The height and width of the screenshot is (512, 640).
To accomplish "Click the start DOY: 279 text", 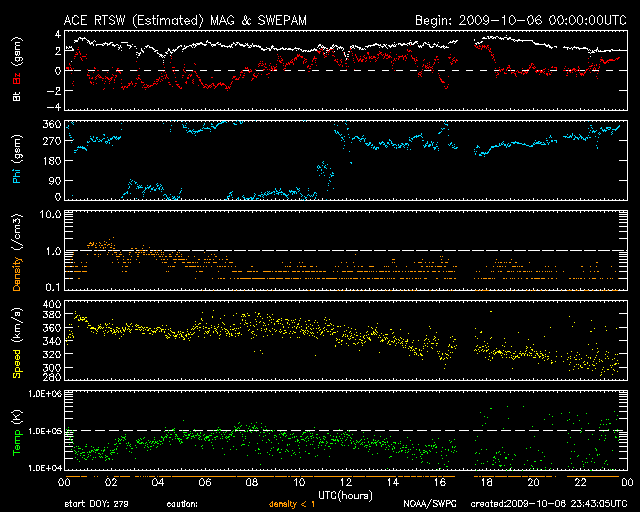I will (96, 504).
